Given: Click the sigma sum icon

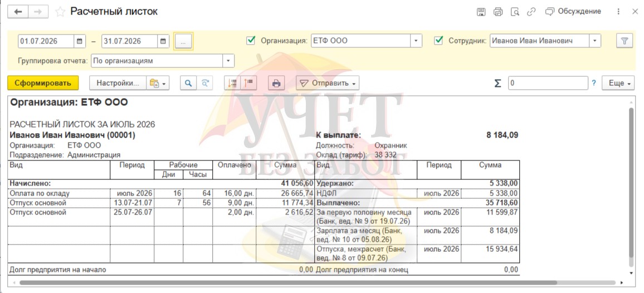Looking at the screenshot, I should point(497,84).
